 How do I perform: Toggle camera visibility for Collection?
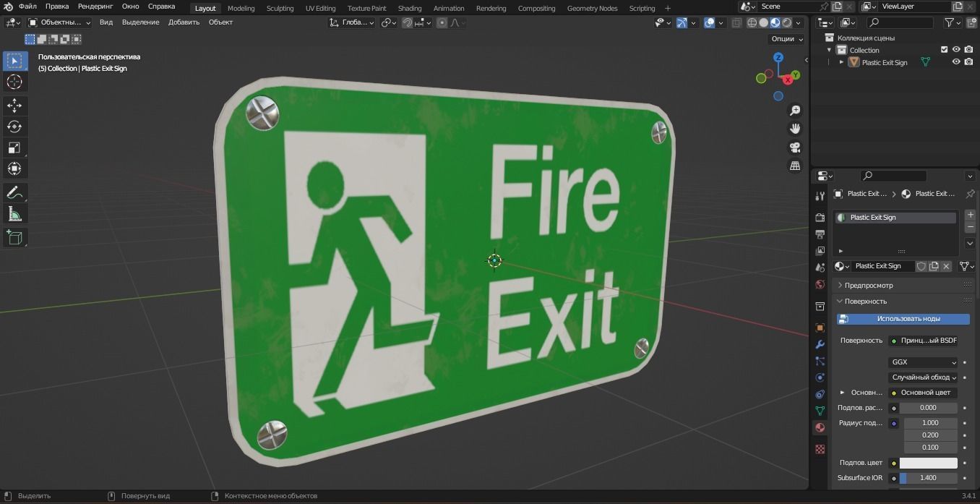968,50
